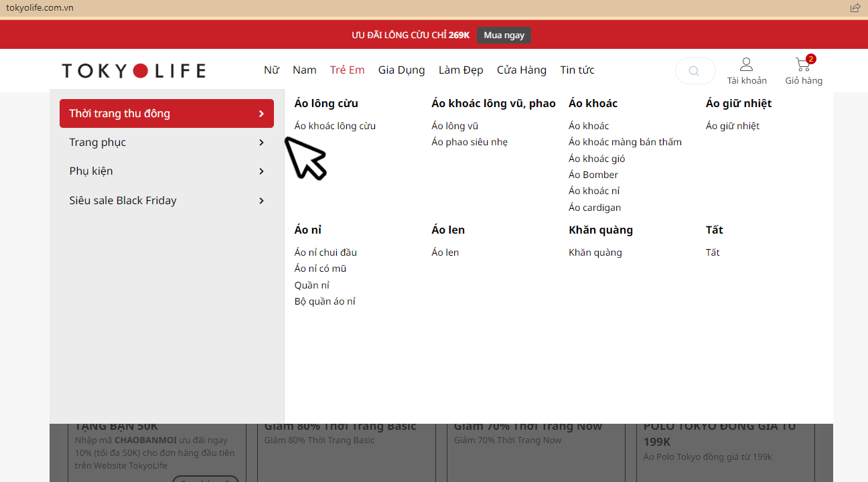868x482 pixels.
Task: Select Áo Bomber link
Action: pyautogui.click(x=593, y=175)
